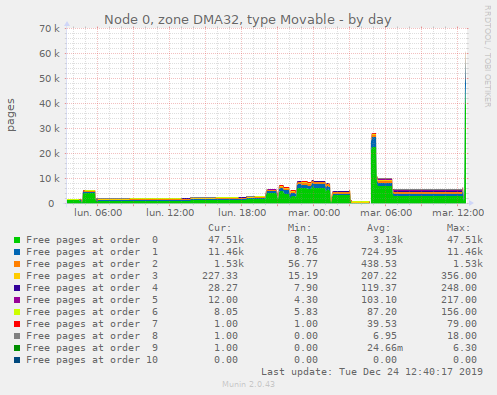Viewport: 497px width, 395px height.
Task: Click the dark purple order 4 swatch
Action: (17, 288)
